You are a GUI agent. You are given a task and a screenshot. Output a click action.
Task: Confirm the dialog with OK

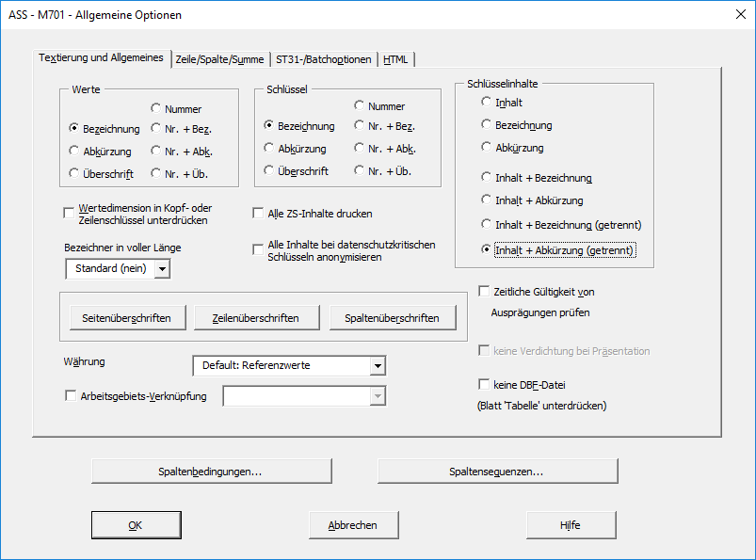[137, 525]
